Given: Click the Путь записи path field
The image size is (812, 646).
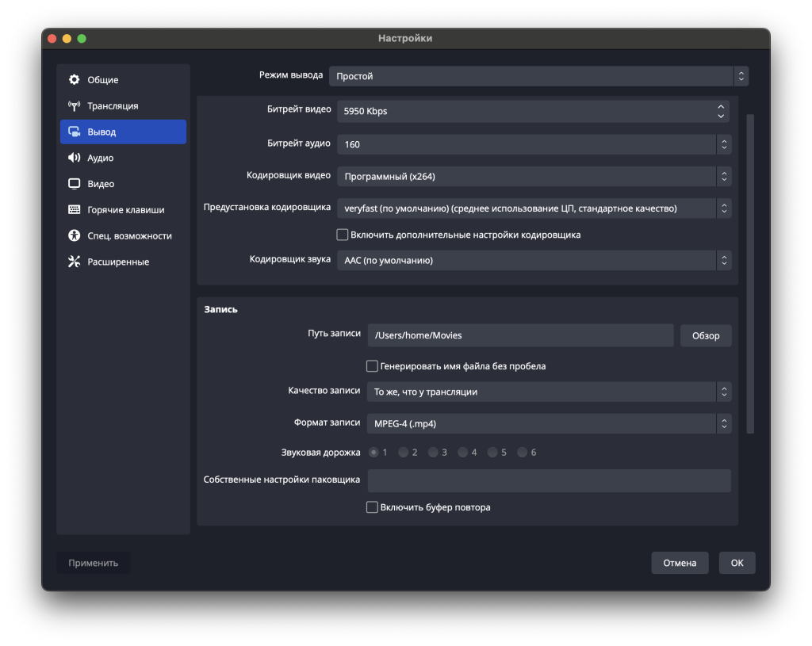Looking at the screenshot, I should click(x=520, y=335).
